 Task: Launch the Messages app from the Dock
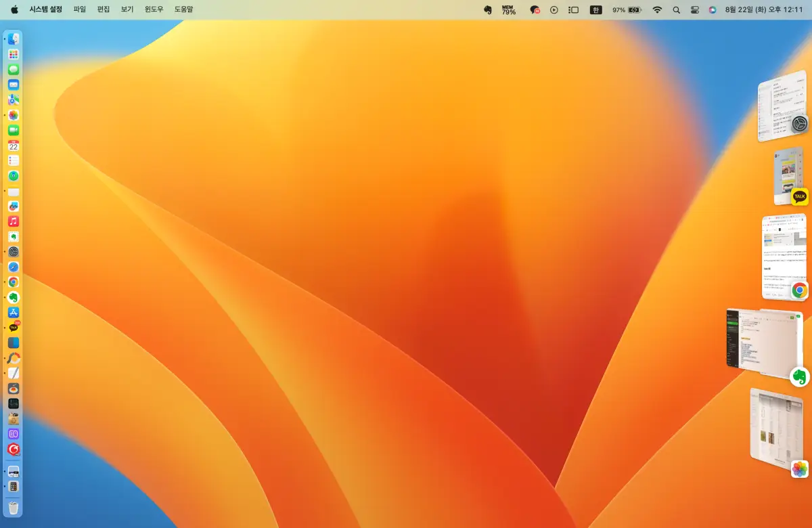14,70
